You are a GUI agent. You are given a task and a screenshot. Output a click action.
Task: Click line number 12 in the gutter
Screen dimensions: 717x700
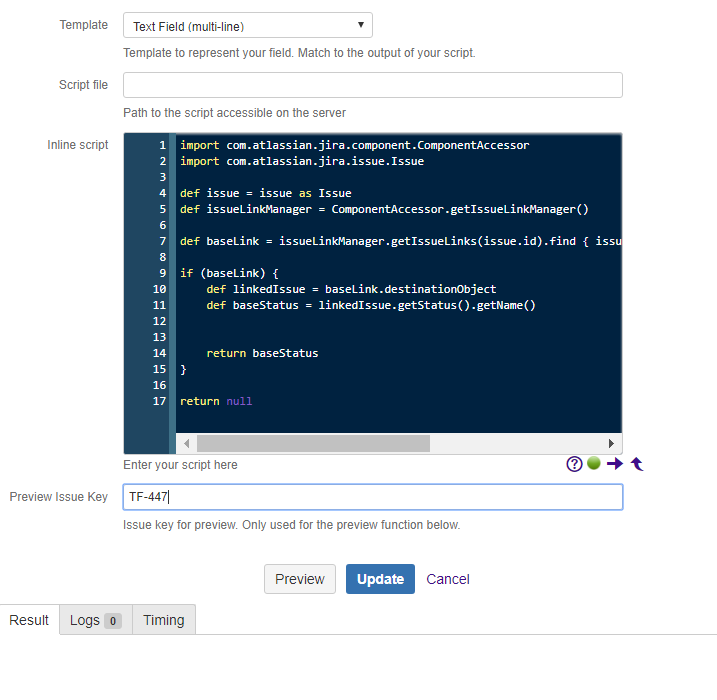tap(160, 321)
